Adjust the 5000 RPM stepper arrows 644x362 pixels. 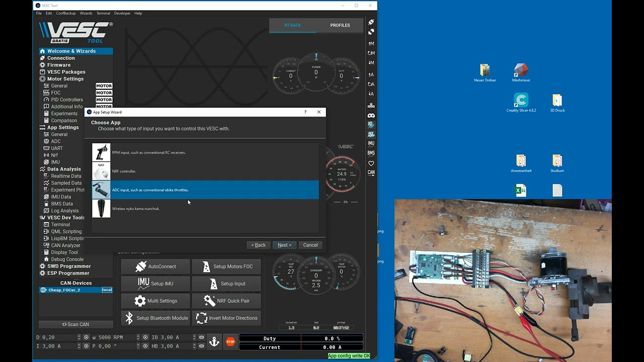(x=138, y=337)
